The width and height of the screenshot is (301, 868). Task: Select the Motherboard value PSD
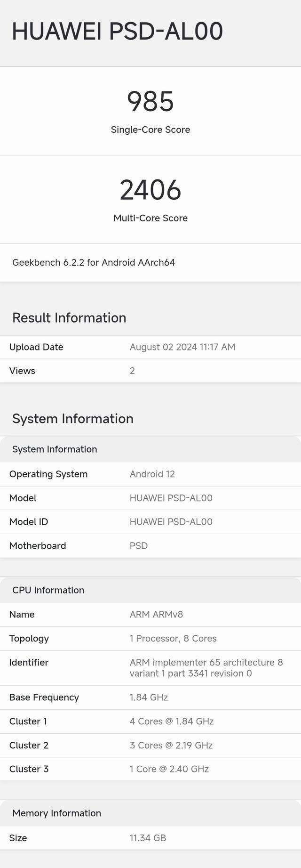tap(139, 546)
